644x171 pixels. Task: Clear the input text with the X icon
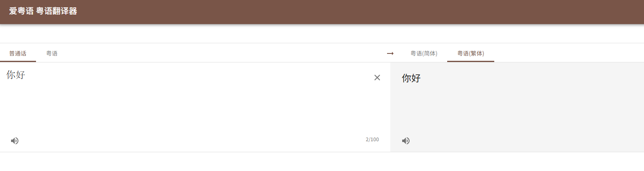click(x=377, y=78)
